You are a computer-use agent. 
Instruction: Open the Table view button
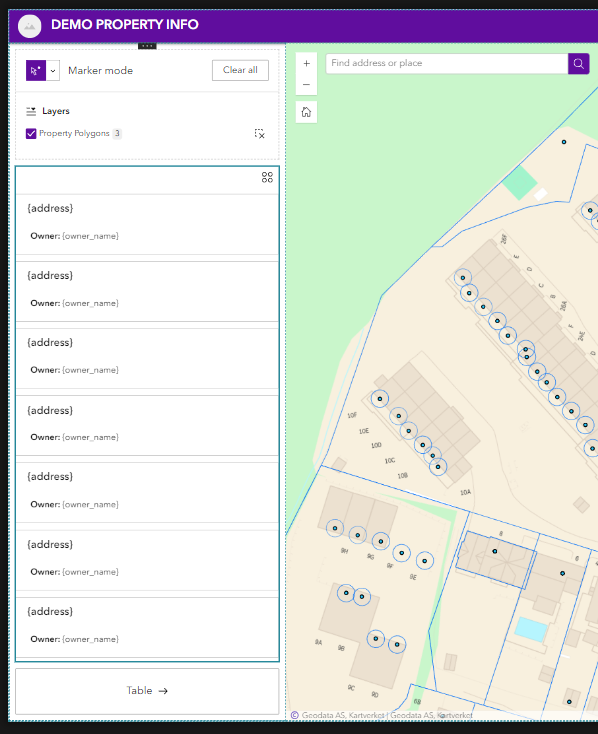147,690
